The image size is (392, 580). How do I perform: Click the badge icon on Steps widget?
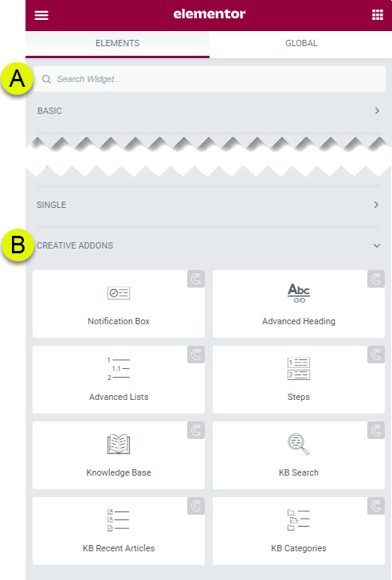[376, 355]
